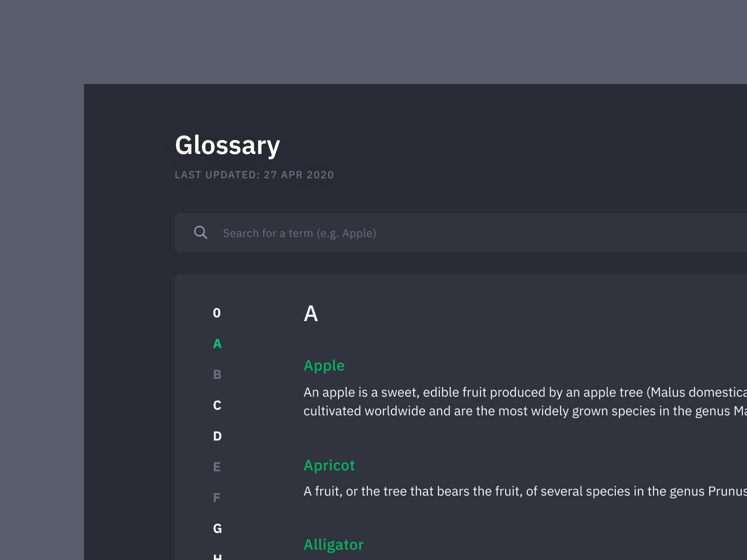This screenshot has height=560, width=747.
Task: Select letter A in the alphabet sidebar
Action: [217, 344]
